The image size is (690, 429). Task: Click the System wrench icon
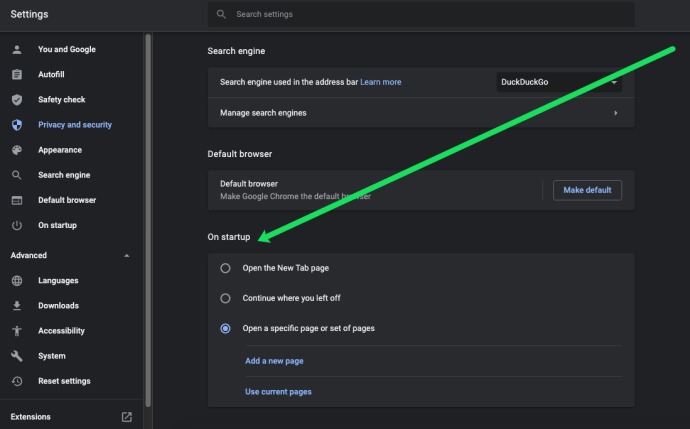point(17,356)
